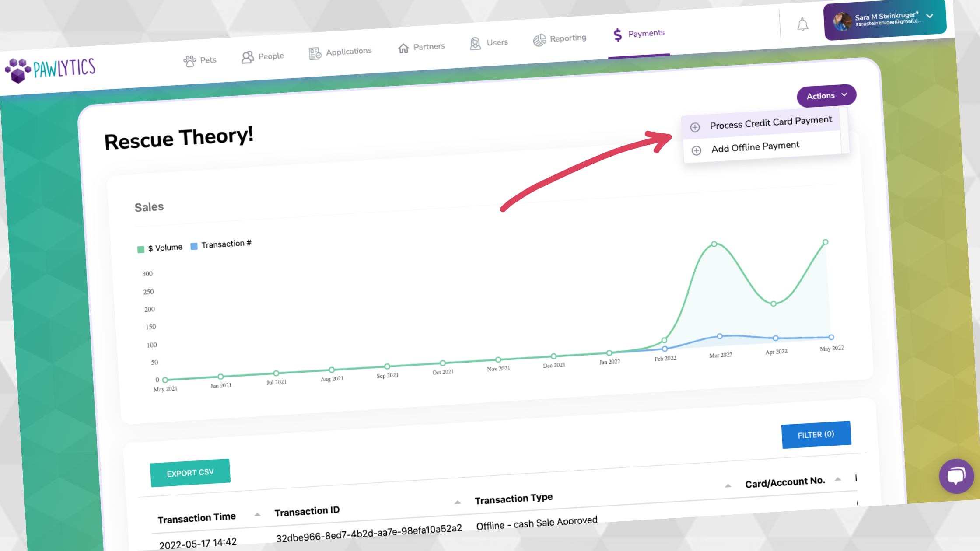980x551 pixels.
Task: Expand the Actions dropdown
Action: pos(826,96)
